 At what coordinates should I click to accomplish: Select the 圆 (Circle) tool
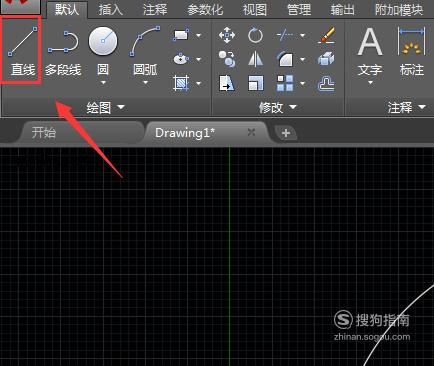(103, 50)
